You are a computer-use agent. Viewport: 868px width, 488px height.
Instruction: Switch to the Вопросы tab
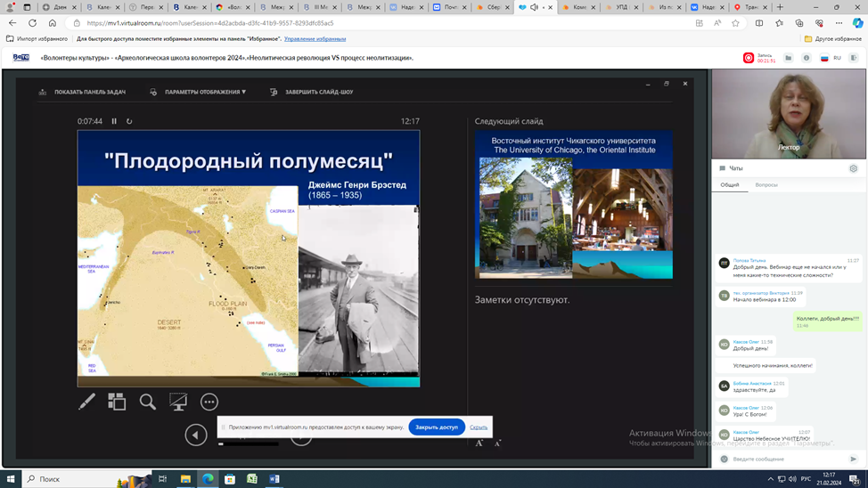tap(766, 185)
